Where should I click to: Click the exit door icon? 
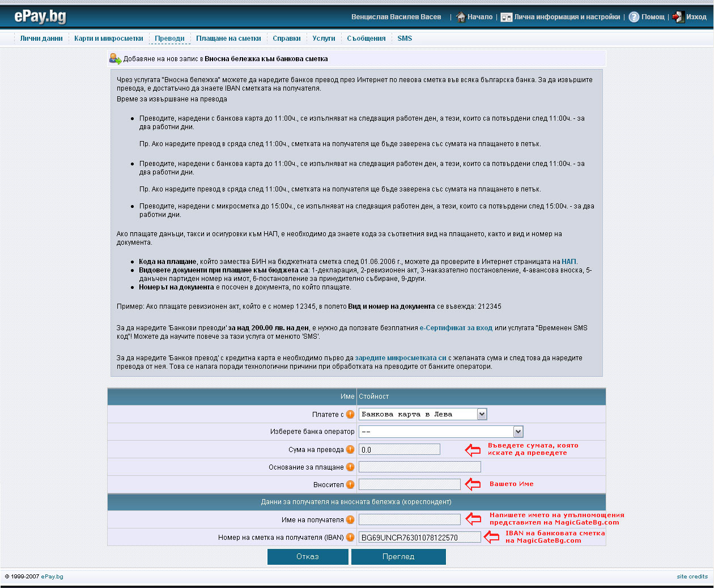pyautogui.click(x=678, y=17)
